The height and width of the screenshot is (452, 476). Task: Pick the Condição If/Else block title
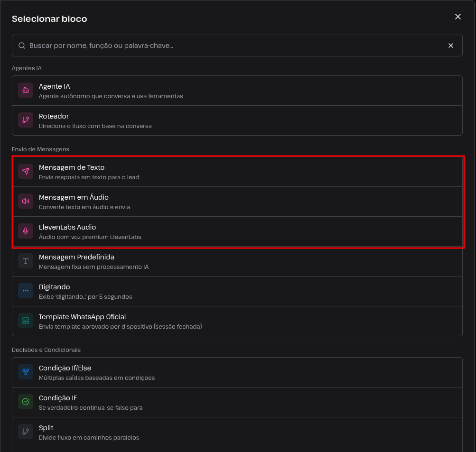click(x=65, y=368)
